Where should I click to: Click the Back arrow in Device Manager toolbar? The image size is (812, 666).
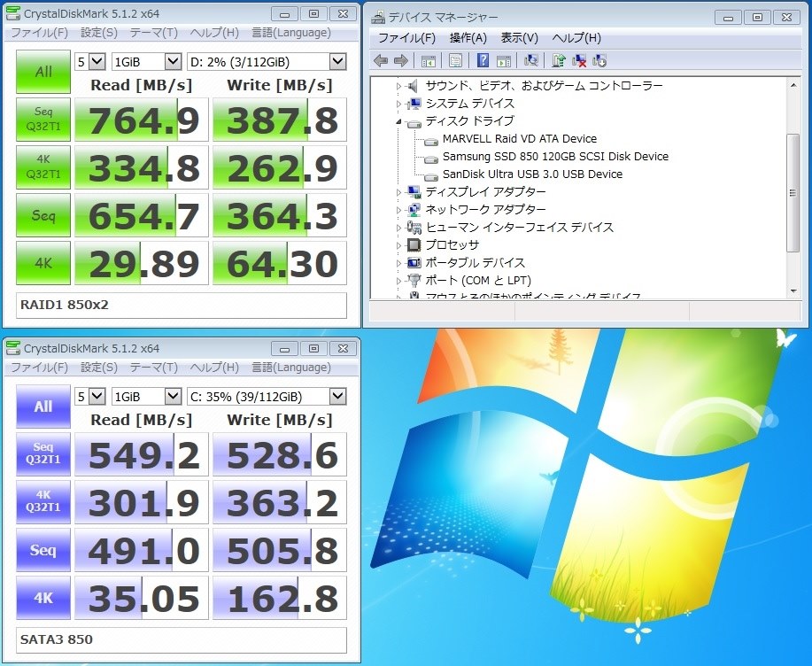coord(381,60)
